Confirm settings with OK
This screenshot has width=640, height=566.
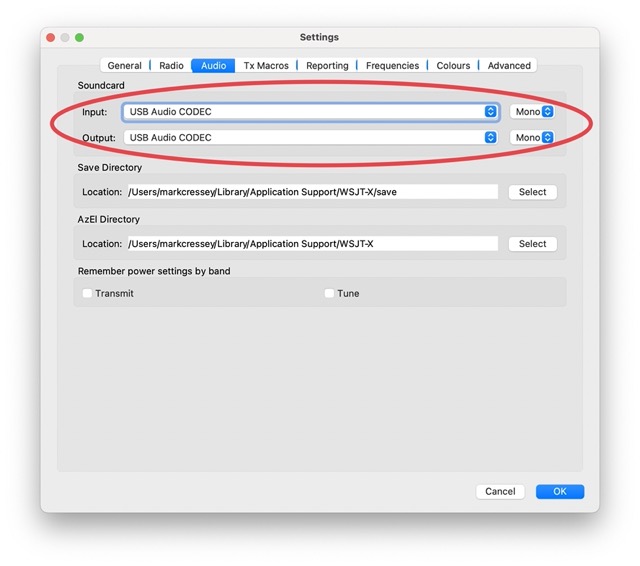[560, 491]
